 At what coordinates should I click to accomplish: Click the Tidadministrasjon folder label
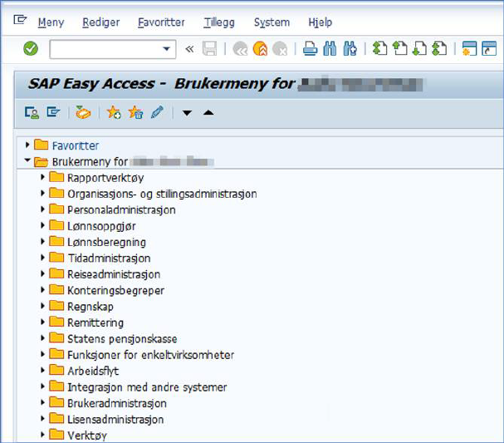point(109,258)
